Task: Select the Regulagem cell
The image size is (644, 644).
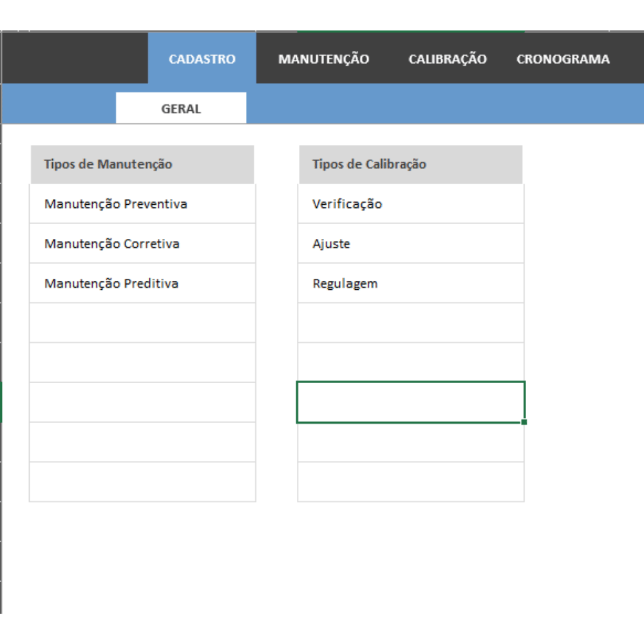Action: 411,283
